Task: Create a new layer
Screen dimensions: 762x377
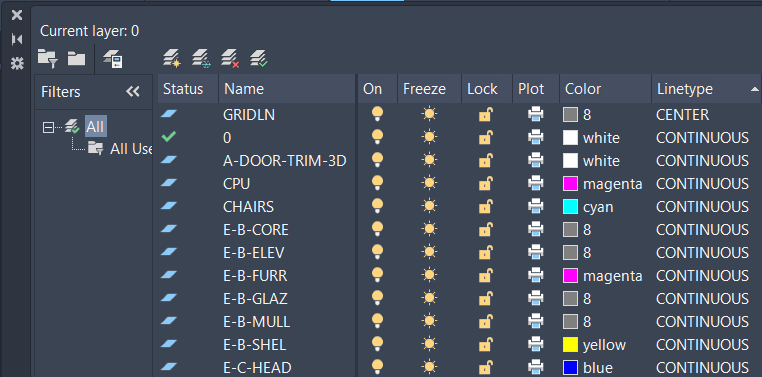Action: click(171, 58)
